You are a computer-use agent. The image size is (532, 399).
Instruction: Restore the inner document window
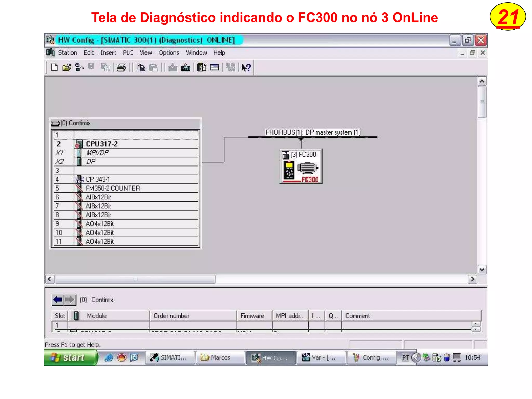pyautogui.click(x=473, y=53)
